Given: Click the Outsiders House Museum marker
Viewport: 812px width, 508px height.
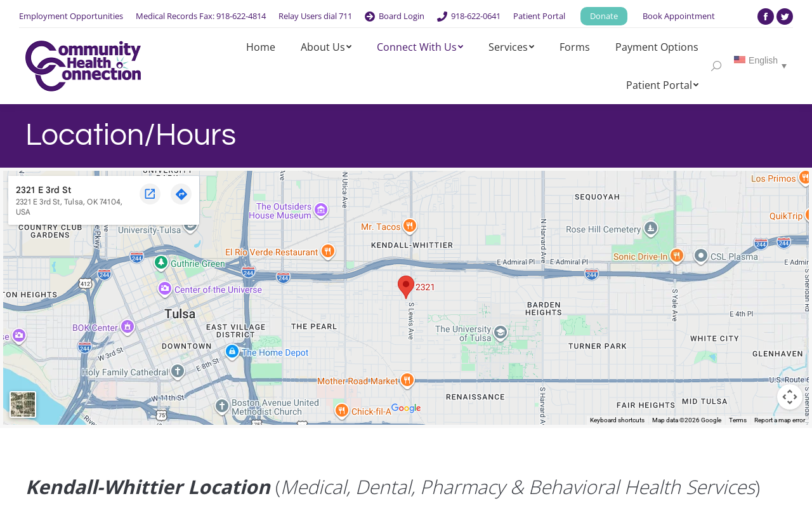Looking at the screenshot, I should tap(321, 210).
